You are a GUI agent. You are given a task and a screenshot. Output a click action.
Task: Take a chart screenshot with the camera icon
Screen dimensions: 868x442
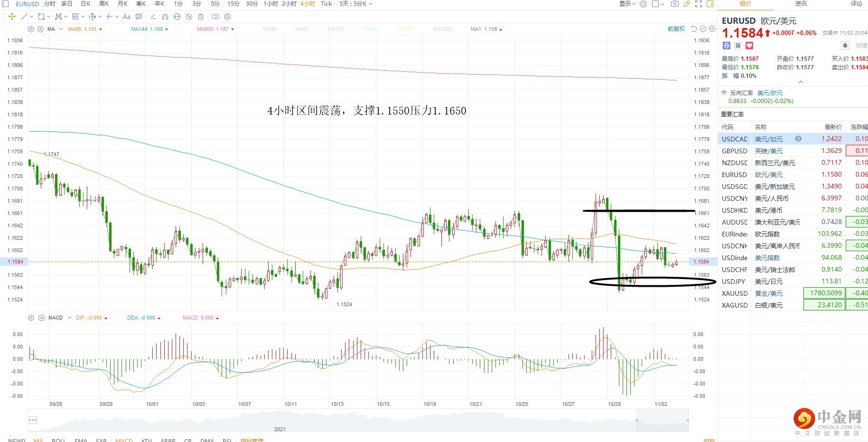click(674, 4)
